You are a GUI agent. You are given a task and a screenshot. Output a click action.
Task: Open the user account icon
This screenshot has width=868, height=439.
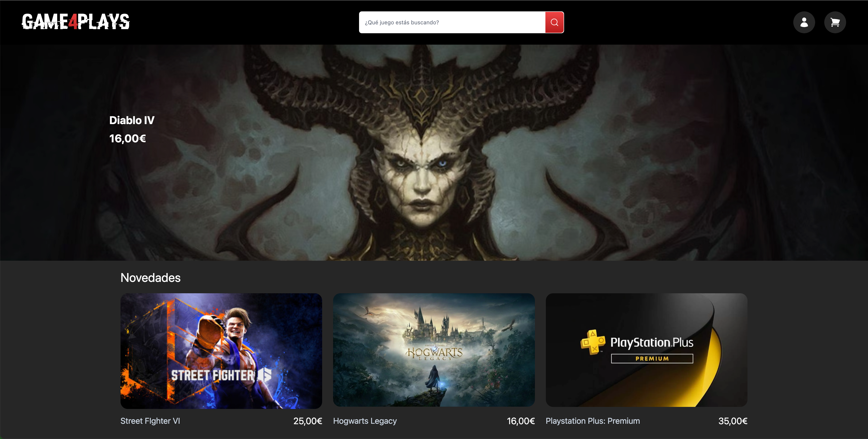click(804, 22)
